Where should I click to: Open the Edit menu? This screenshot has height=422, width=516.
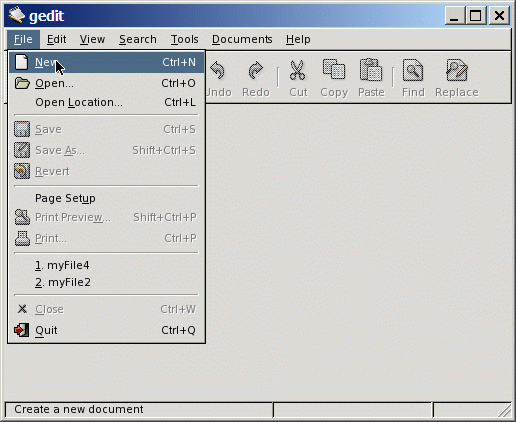click(x=56, y=39)
